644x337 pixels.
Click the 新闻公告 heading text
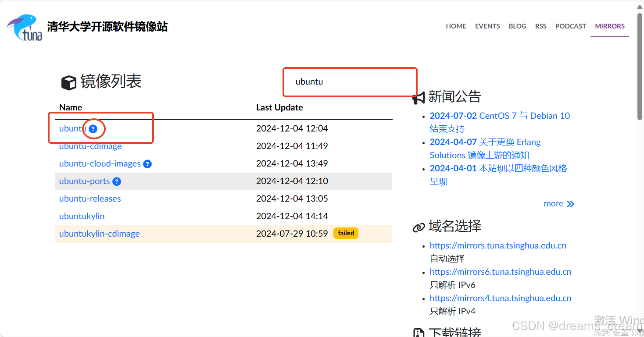[454, 96]
